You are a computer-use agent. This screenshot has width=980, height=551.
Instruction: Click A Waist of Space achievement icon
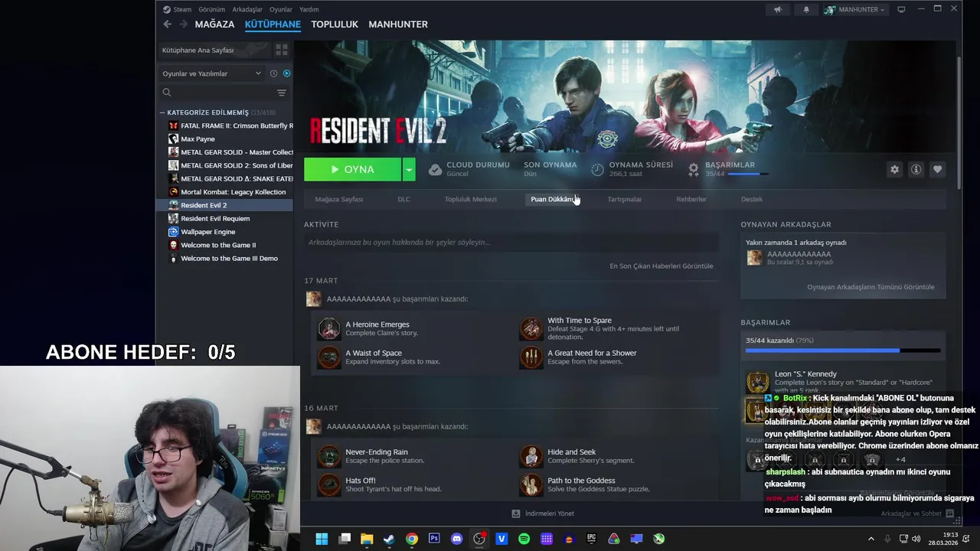click(x=329, y=357)
